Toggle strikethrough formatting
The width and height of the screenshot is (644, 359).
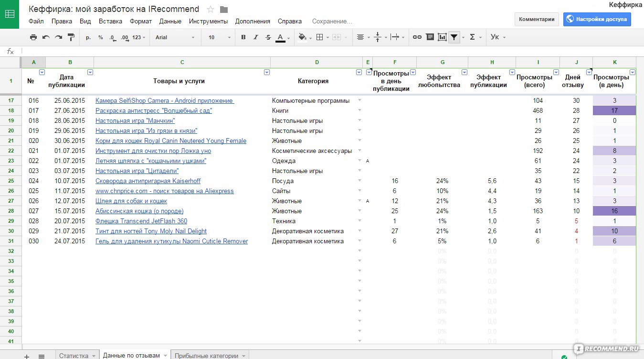click(268, 37)
